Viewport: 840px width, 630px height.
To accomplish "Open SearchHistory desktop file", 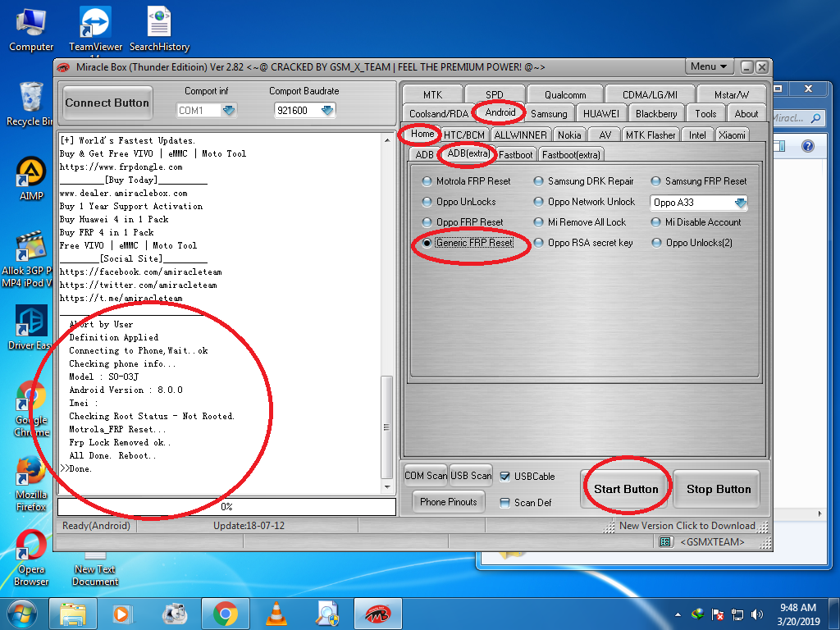I will tap(159, 30).
